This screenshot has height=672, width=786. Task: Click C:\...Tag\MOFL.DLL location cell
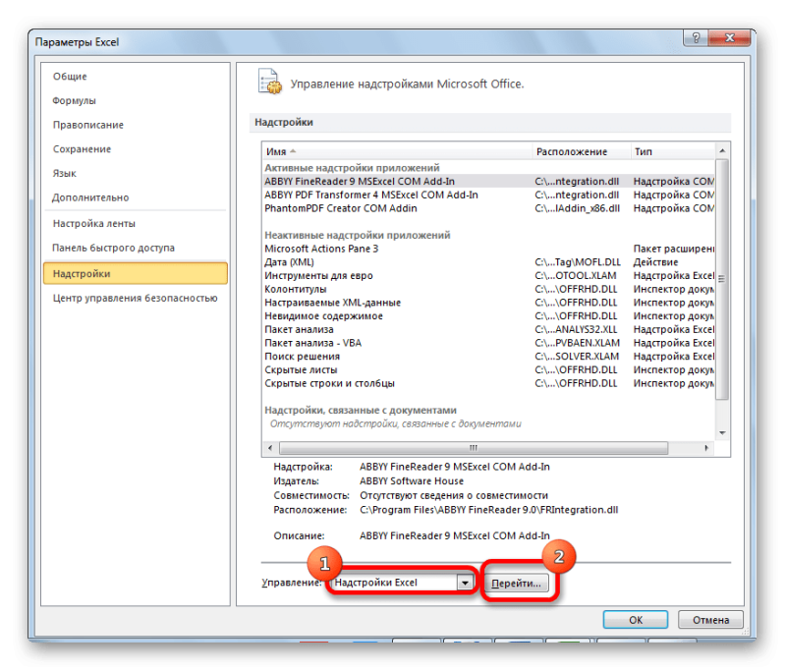(578, 262)
